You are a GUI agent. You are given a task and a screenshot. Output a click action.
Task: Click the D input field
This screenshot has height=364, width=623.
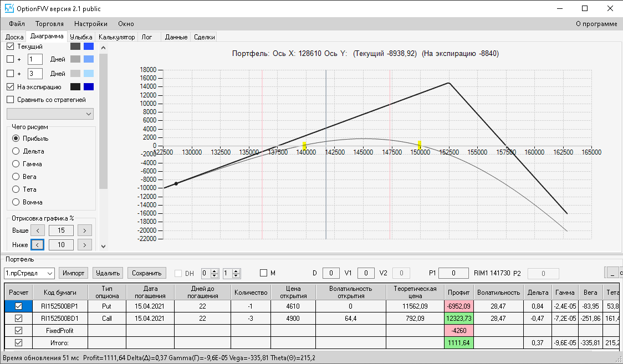(x=331, y=273)
